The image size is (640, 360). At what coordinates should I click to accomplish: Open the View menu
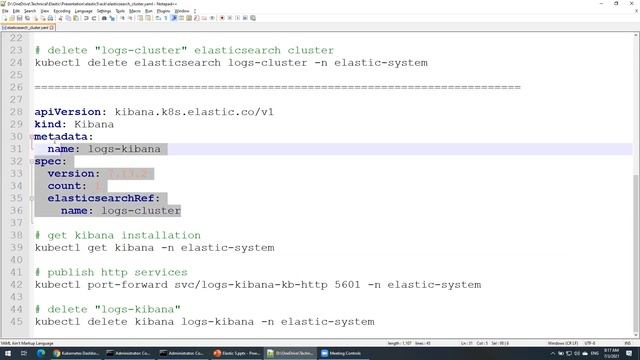click(x=45, y=11)
